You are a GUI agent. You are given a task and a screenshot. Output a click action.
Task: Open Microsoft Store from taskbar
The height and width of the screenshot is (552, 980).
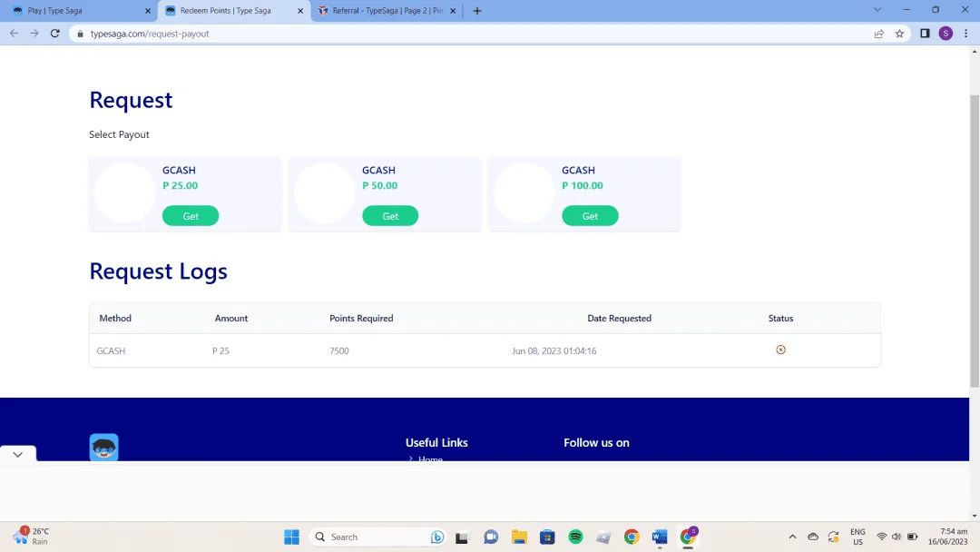(547, 537)
